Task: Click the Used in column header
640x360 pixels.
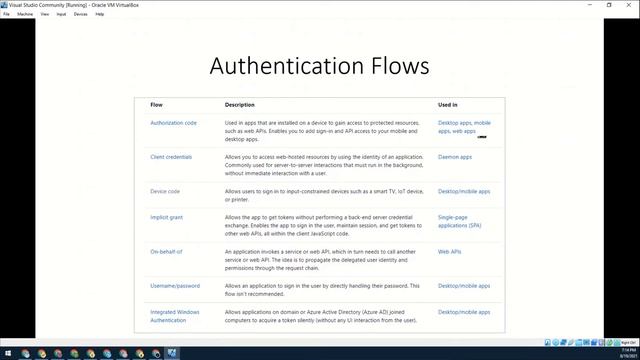Action: click(448, 105)
